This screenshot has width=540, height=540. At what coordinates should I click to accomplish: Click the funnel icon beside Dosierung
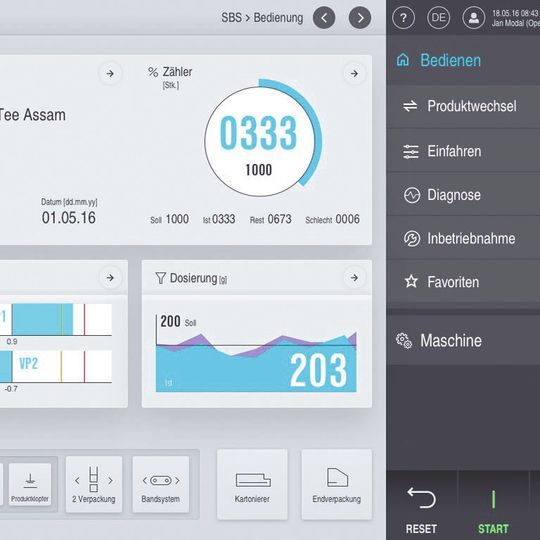(160, 278)
